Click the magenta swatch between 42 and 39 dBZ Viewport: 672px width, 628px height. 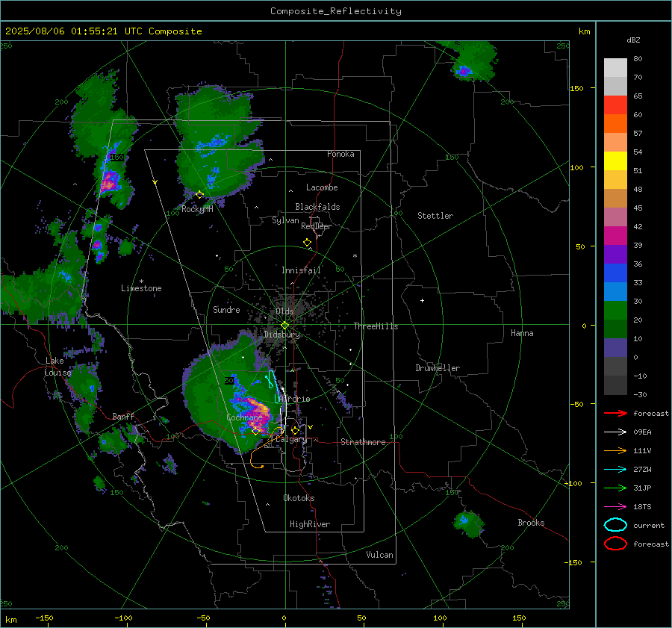[x=615, y=235]
